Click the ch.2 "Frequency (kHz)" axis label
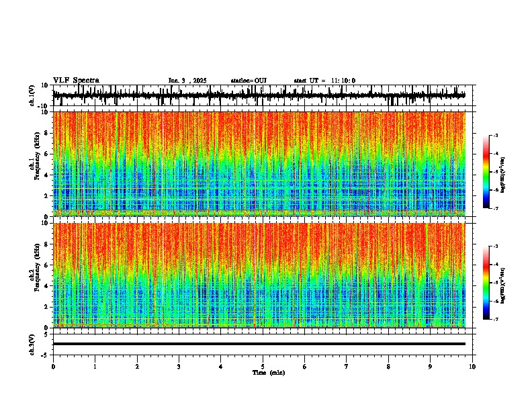Viewport: 532px width, 411px height. [36, 267]
